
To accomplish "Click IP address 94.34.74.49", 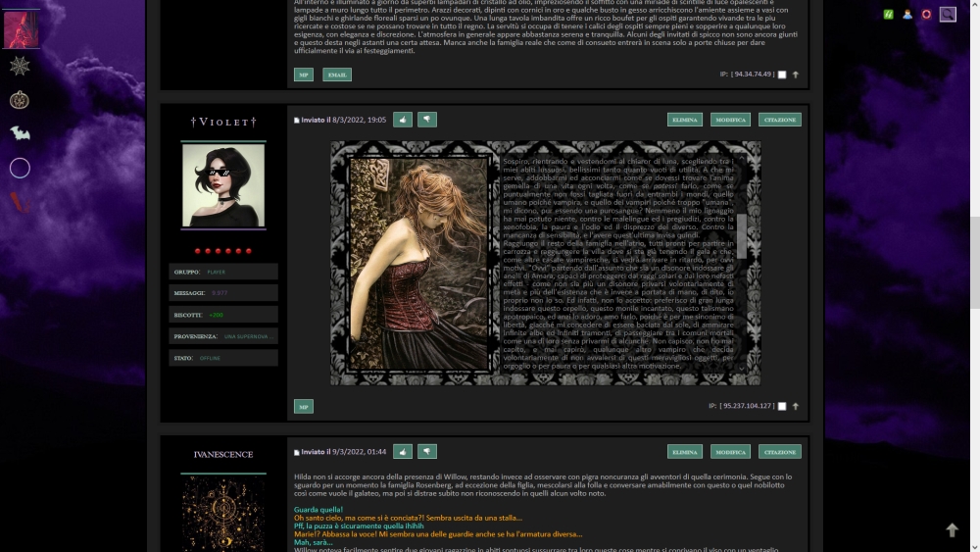I will [x=753, y=74].
